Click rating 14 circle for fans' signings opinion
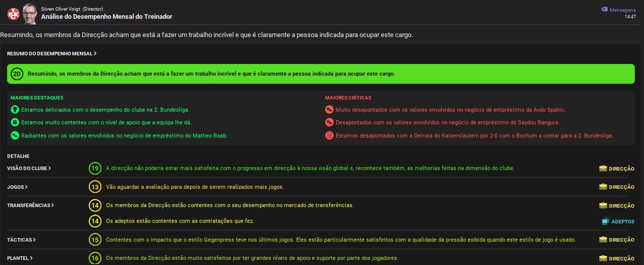Image resolution: width=644 pixels, height=265 pixels. [95, 221]
